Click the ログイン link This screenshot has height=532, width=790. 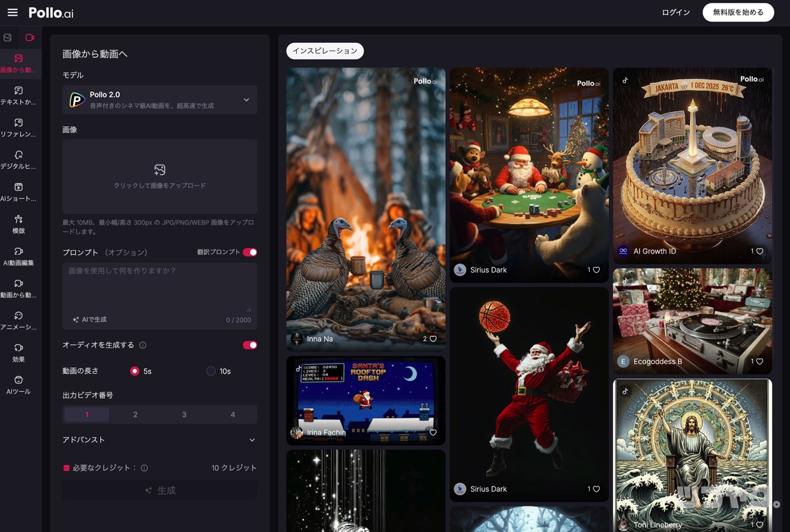675,13
